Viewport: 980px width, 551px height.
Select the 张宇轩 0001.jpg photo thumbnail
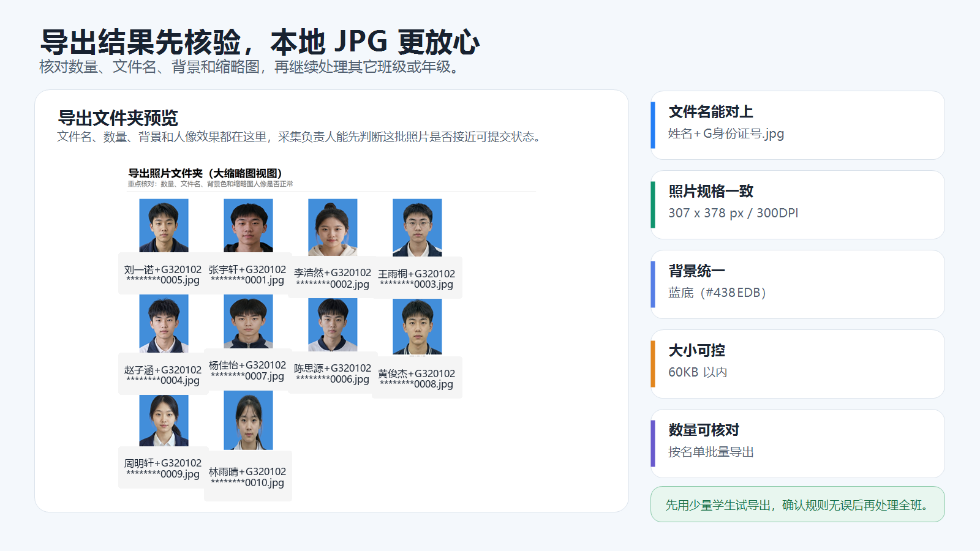click(248, 225)
